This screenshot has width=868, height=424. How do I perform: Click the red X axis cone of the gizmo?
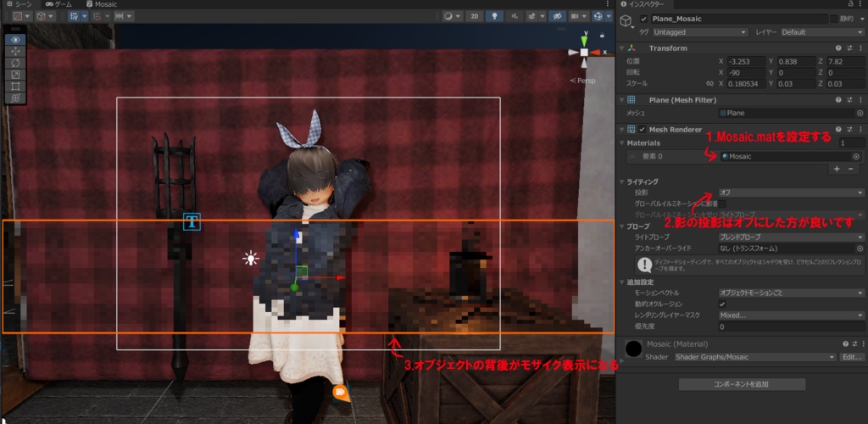point(596,52)
